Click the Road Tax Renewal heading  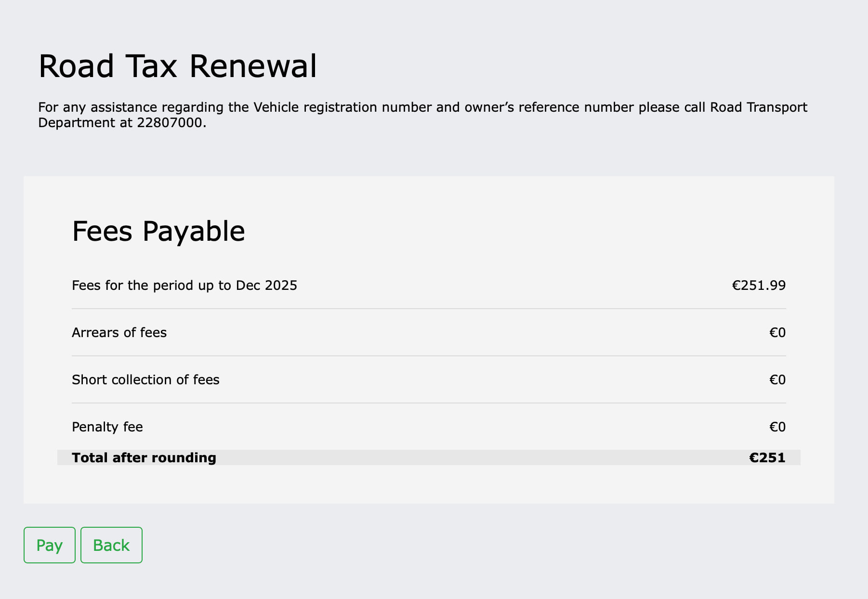[178, 66]
